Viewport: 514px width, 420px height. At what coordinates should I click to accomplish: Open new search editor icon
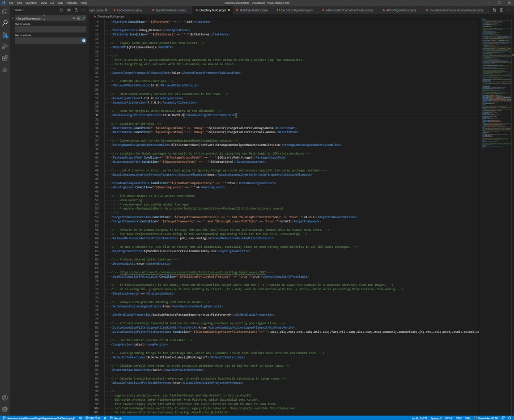76,10
